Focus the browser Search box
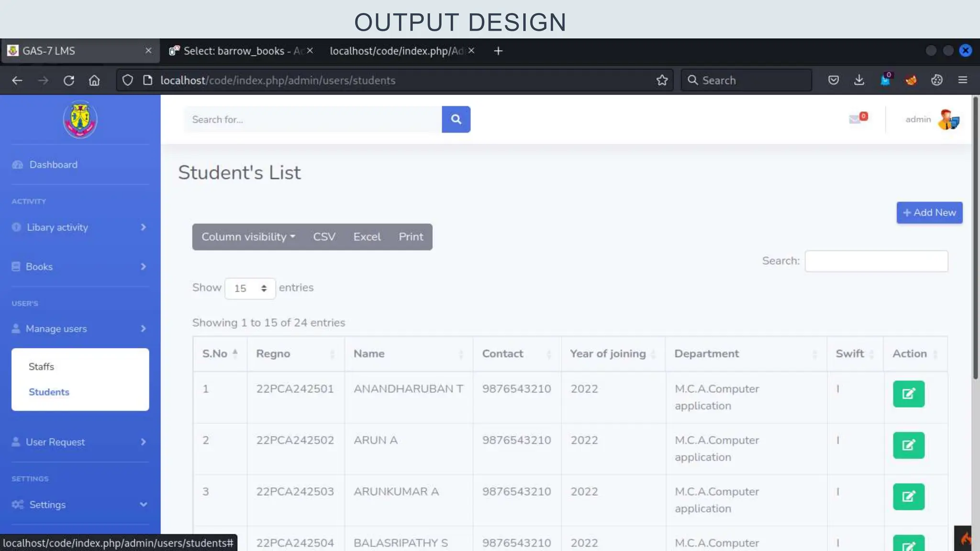The image size is (980, 551). pos(746,80)
